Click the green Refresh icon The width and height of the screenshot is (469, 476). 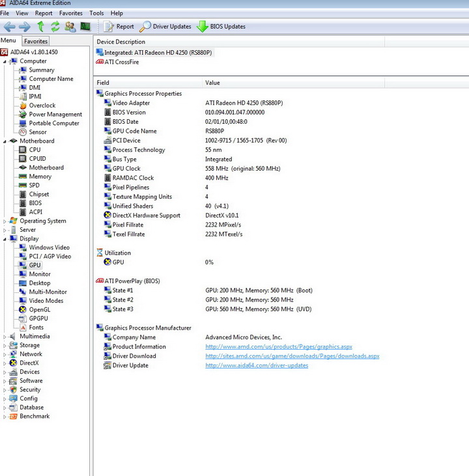pyautogui.click(x=55, y=27)
